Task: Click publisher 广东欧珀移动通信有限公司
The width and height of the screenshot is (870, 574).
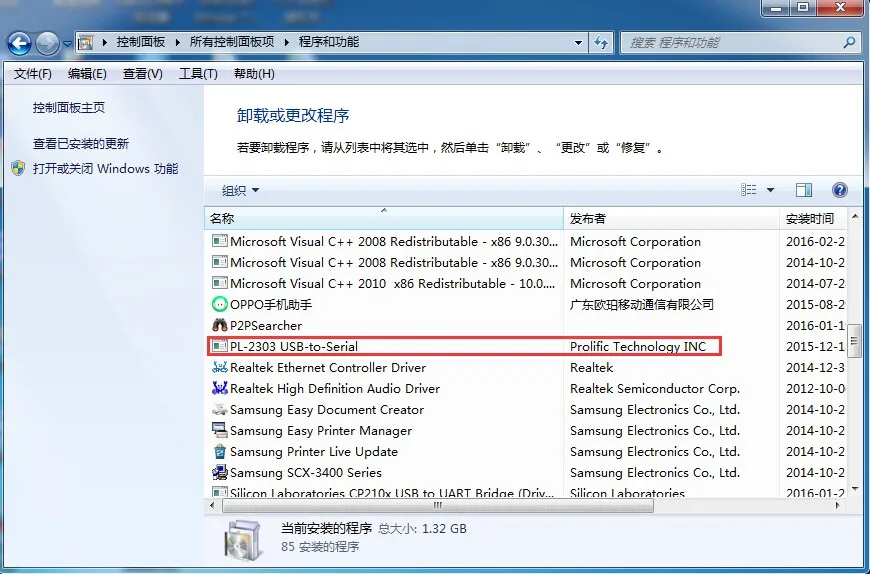Action: click(642, 304)
